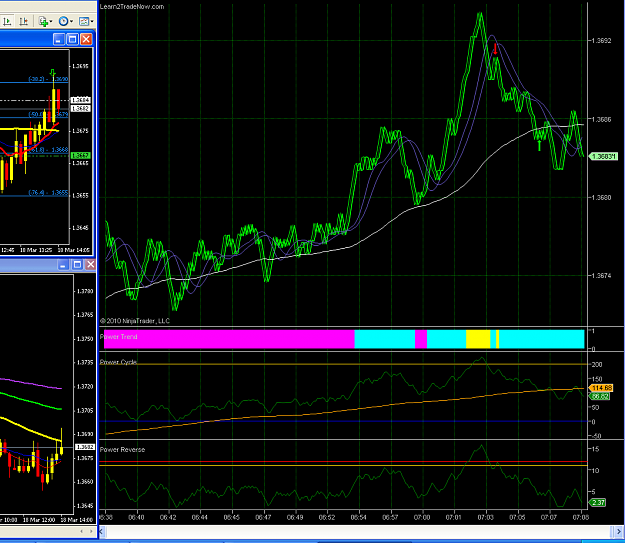The image size is (625, 543).
Task: Click the Power Cycle panel label
Action: coord(118,362)
